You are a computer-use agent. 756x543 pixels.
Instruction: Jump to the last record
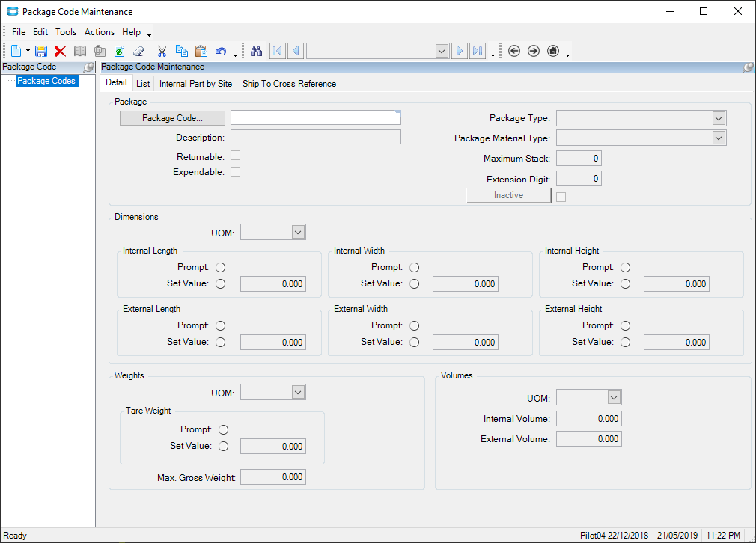(x=478, y=51)
